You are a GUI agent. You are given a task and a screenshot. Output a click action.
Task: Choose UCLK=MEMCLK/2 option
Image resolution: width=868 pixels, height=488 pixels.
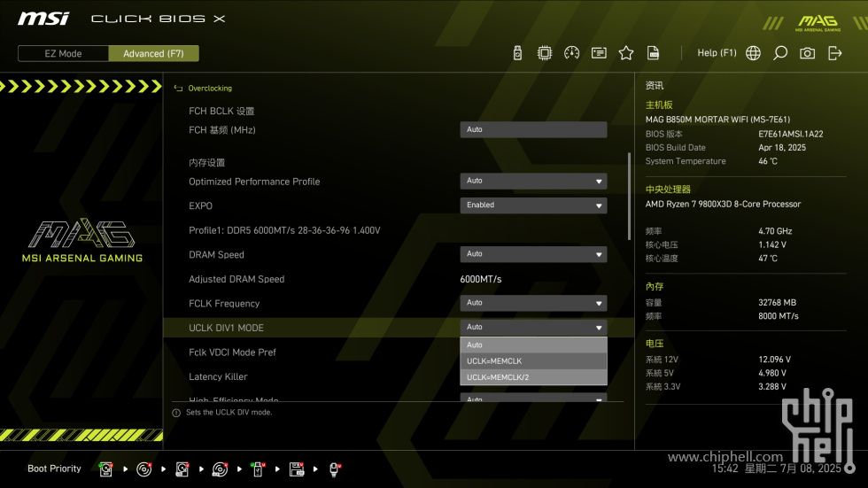coord(533,376)
